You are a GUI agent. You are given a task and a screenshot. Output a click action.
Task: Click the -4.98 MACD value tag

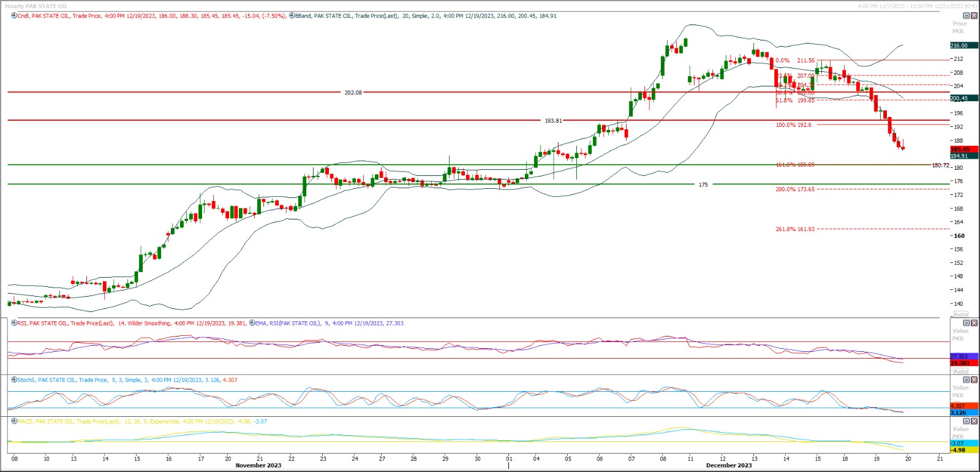click(963, 450)
